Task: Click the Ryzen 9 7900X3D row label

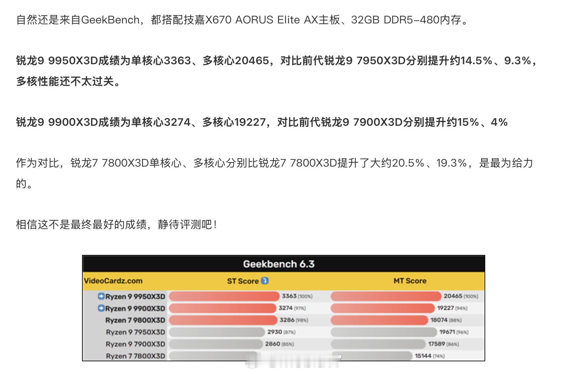Action: (136, 344)
